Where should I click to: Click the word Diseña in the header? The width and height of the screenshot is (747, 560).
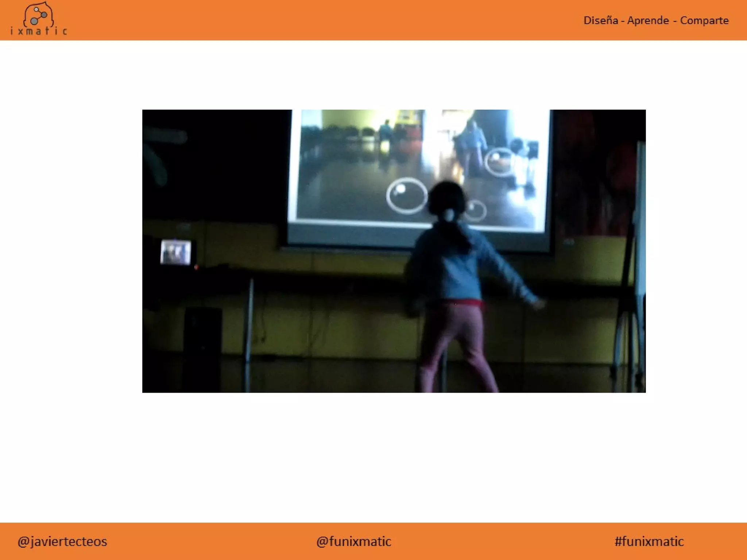pyautogui.click(x=600, y=20)
